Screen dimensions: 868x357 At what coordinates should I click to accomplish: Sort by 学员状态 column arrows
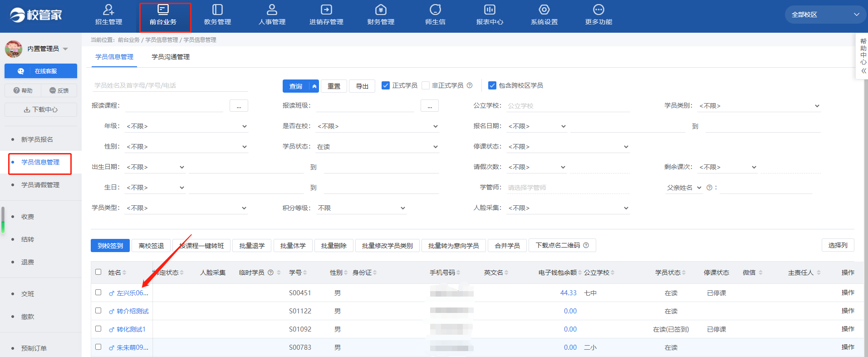684,273
